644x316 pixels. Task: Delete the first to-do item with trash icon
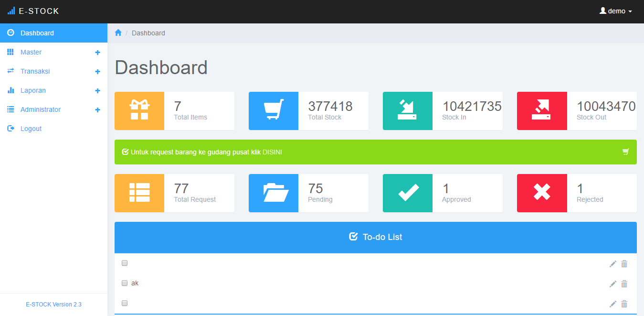[x=624, y=263]
